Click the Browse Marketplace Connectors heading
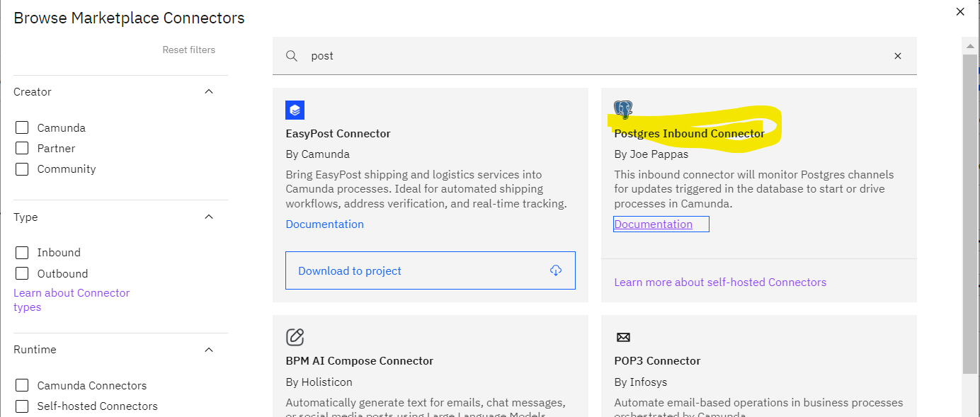This screenshot has height=417, width=980. pyautogui.click(x=130, y=18)
